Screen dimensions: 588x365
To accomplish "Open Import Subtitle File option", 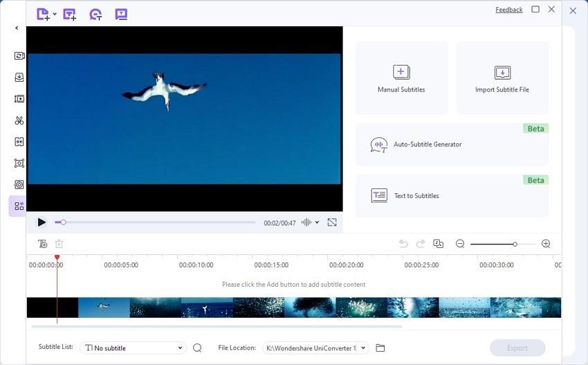I will [x=502, y=78].
